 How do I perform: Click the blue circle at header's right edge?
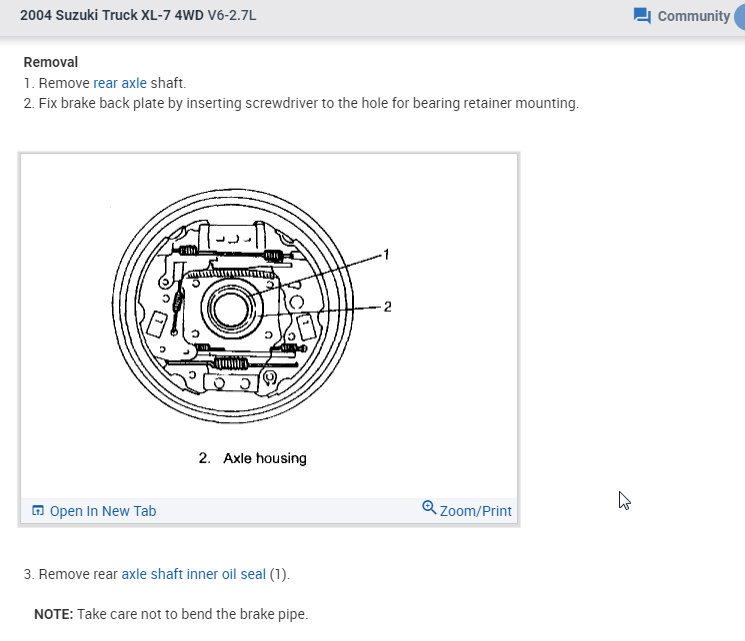[740, 17]
